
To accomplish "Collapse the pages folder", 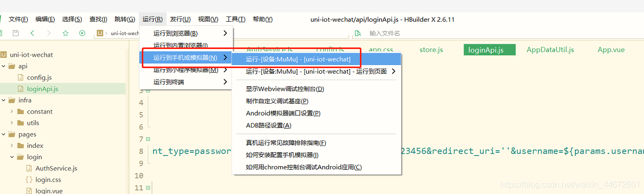I will tap(4, 134).
